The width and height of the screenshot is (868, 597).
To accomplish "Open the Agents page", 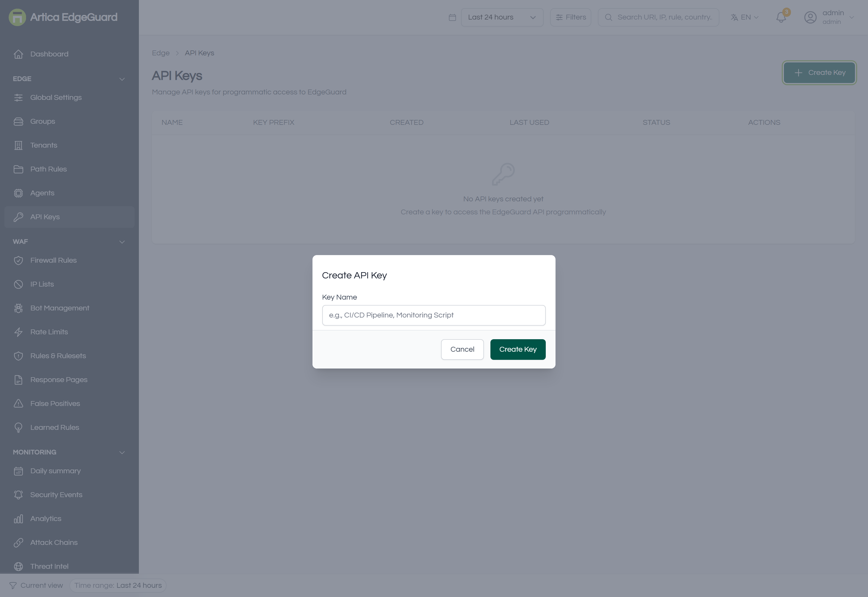I will click(69, 193).
